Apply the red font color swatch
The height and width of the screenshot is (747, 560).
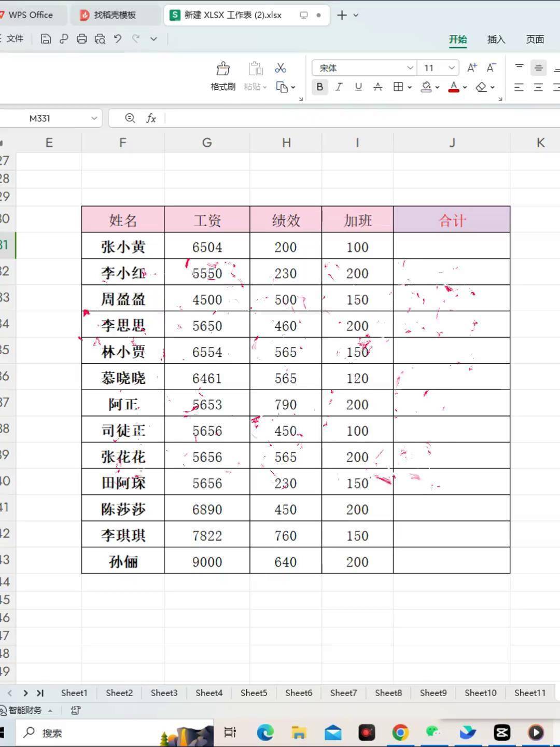tap(454, 87)
